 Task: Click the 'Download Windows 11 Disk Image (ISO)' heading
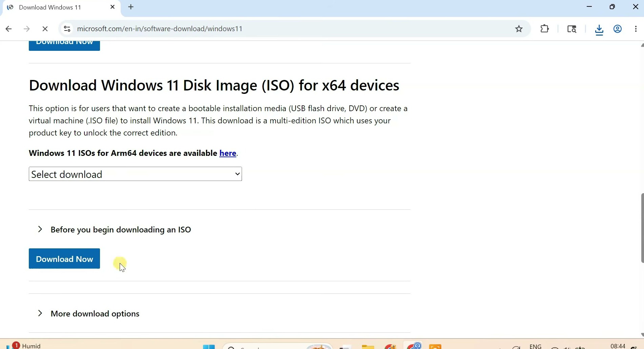pyautogui.click(x=214, y=85)
